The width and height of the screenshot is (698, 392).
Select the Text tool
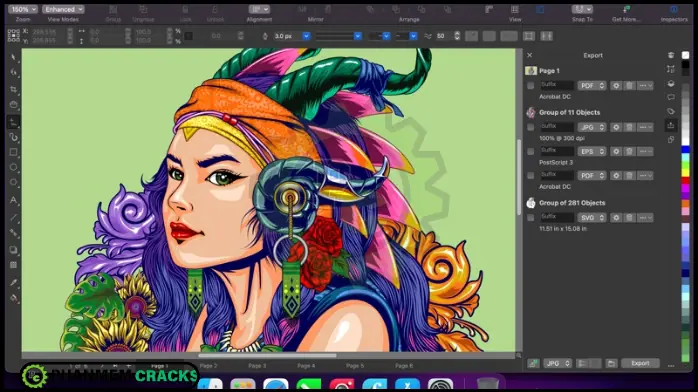[x=13, y=200]
